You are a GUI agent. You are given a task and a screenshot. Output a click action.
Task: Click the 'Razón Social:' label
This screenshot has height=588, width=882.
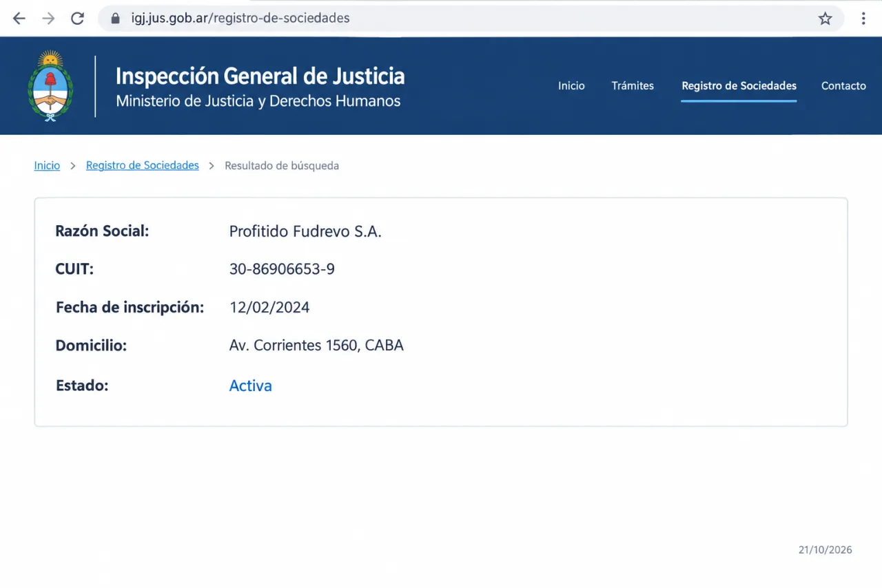pos(102,232)
